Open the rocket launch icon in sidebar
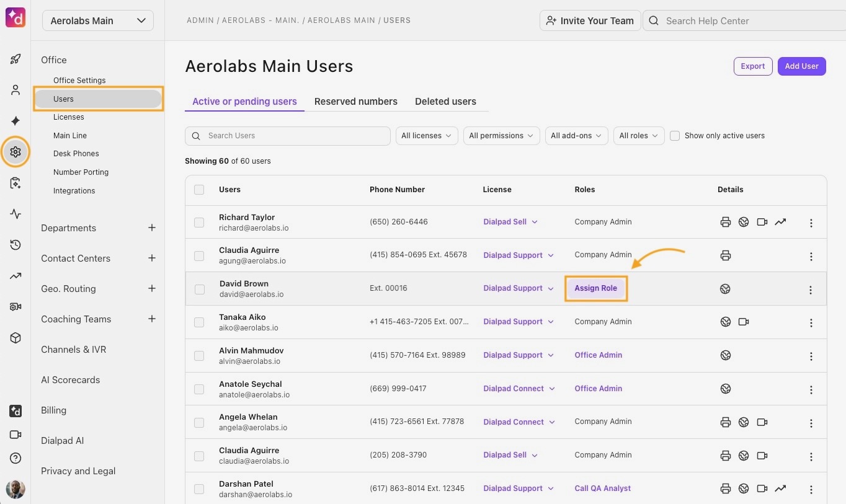846x504 pixels. tap(16, 60)
